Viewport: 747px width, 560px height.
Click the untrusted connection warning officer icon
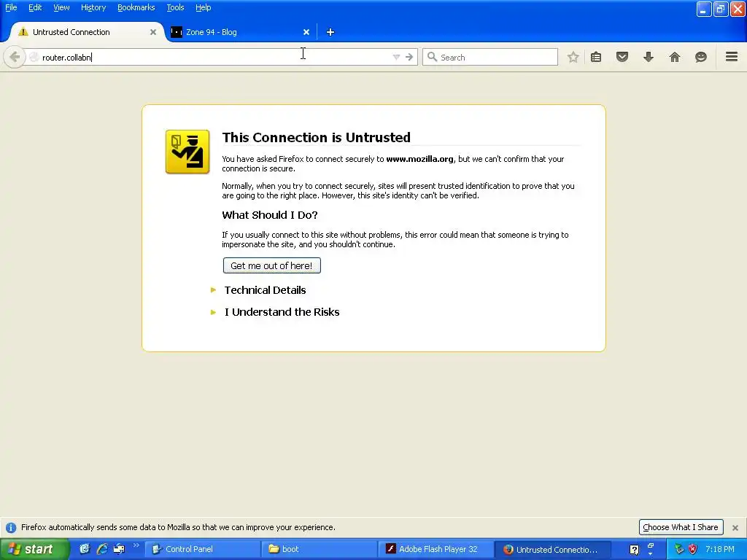click(187, 152)
